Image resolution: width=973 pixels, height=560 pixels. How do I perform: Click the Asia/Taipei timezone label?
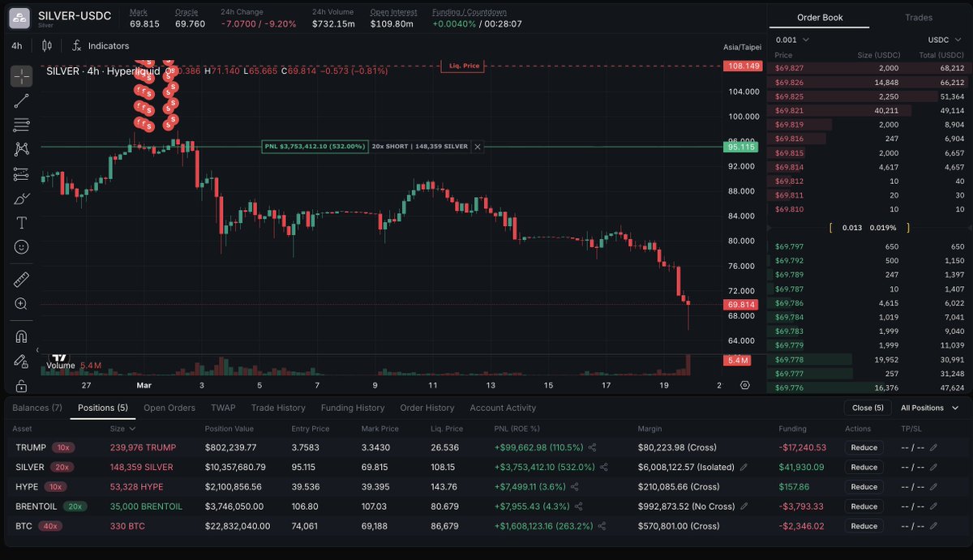742,47
